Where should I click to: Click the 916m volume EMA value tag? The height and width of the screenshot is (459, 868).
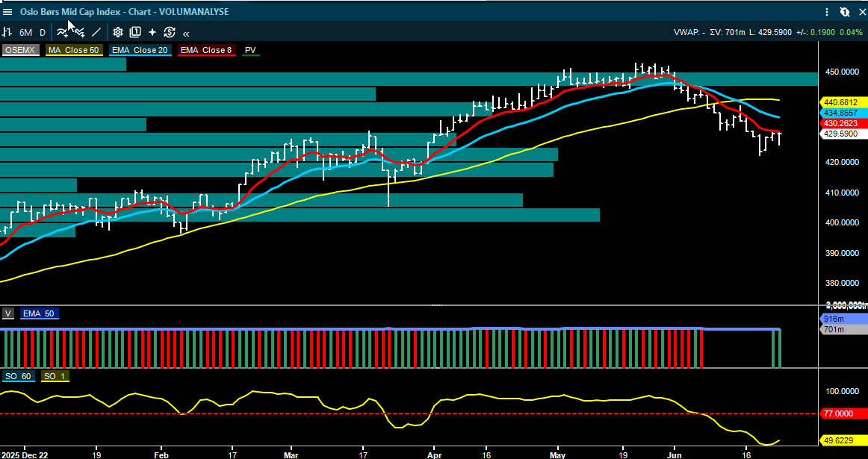click(843, 319)
